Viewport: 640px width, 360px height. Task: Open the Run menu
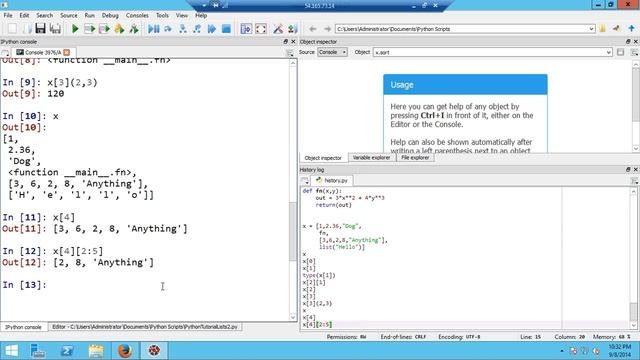coord(89,16)
